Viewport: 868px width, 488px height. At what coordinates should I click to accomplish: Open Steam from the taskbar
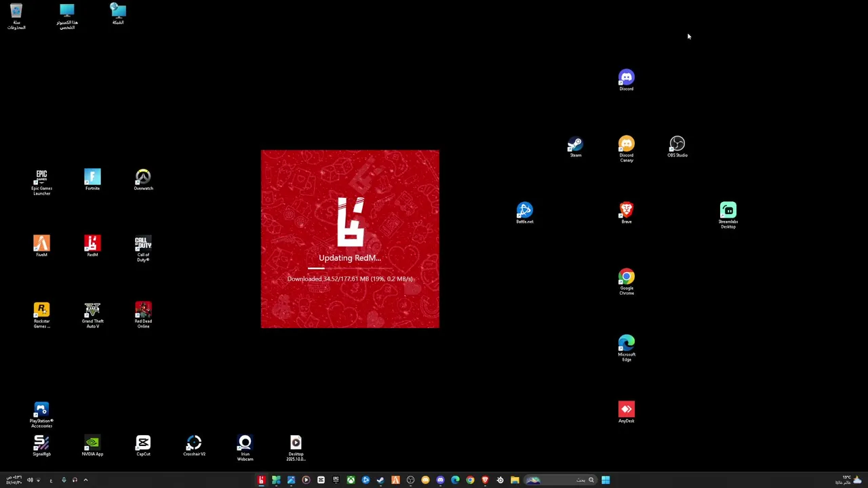[x=380, y=480]
